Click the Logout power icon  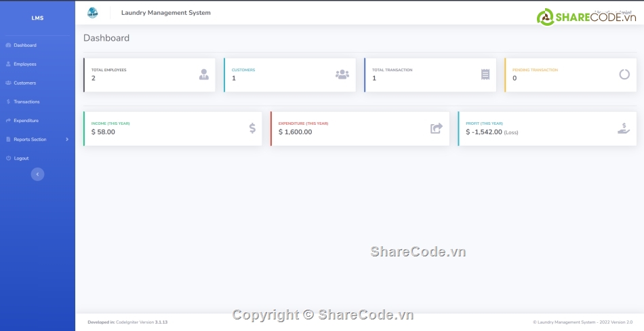pos(8,158)
